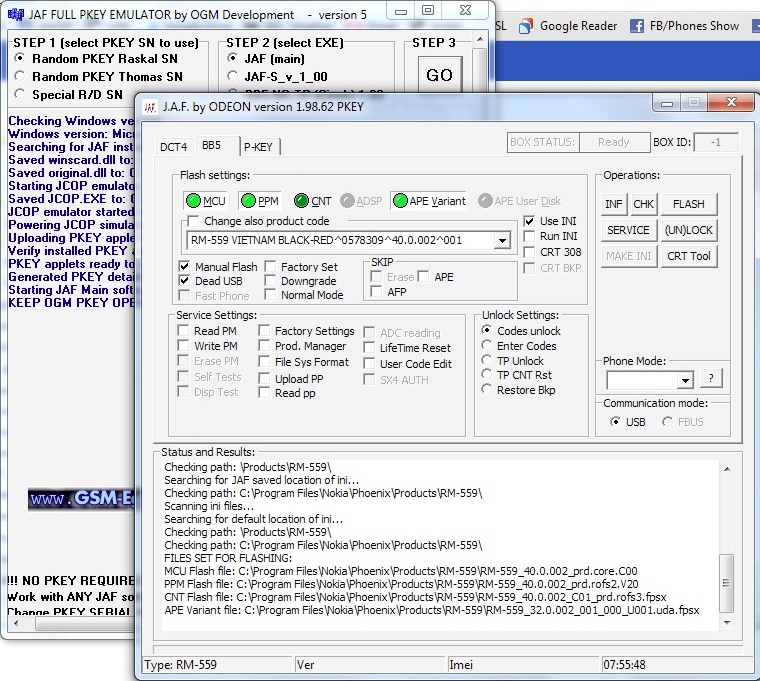Viewport: 760px width, 681px height.
Task: Click the Phone Mode question mark button
Action: click(x=711, y=378)
